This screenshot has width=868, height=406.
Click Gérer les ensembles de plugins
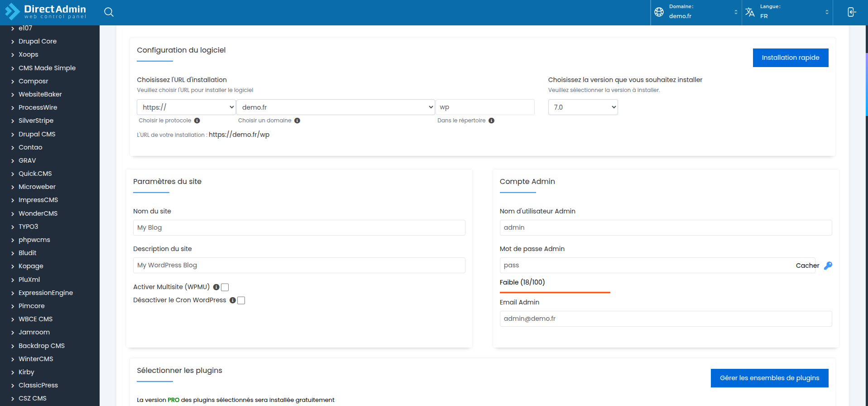coord(770,378)
